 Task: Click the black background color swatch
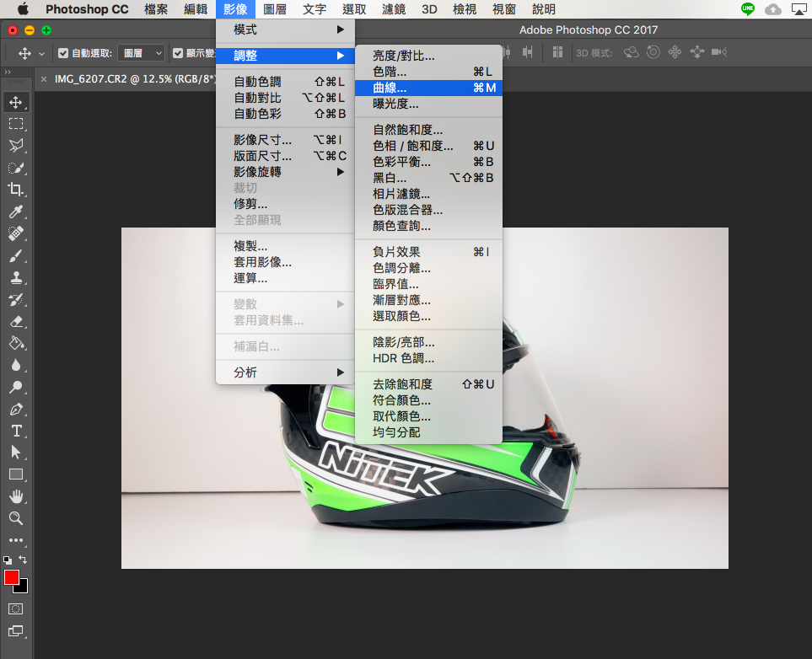pyautogui.click(x=24, y=588)
